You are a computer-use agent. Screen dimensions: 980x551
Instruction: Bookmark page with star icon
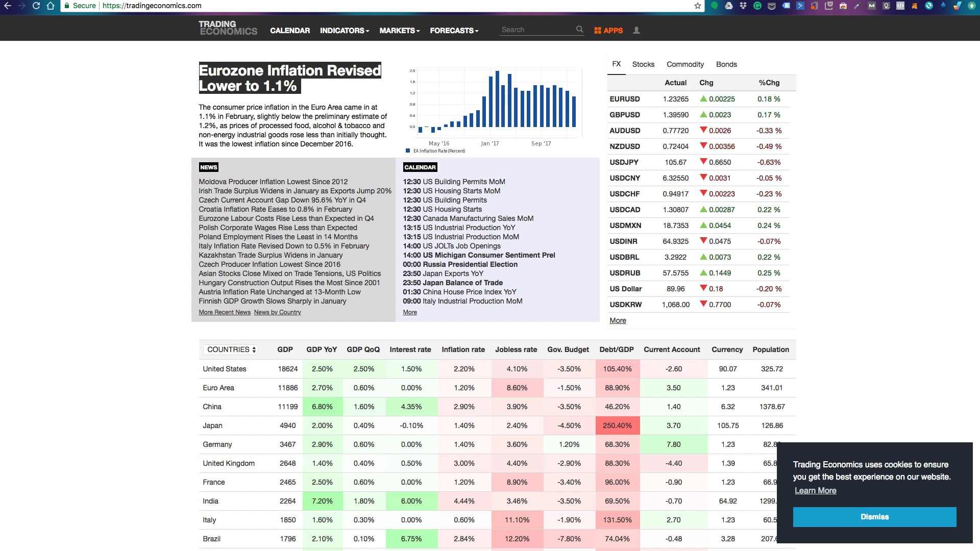[698, 6]
